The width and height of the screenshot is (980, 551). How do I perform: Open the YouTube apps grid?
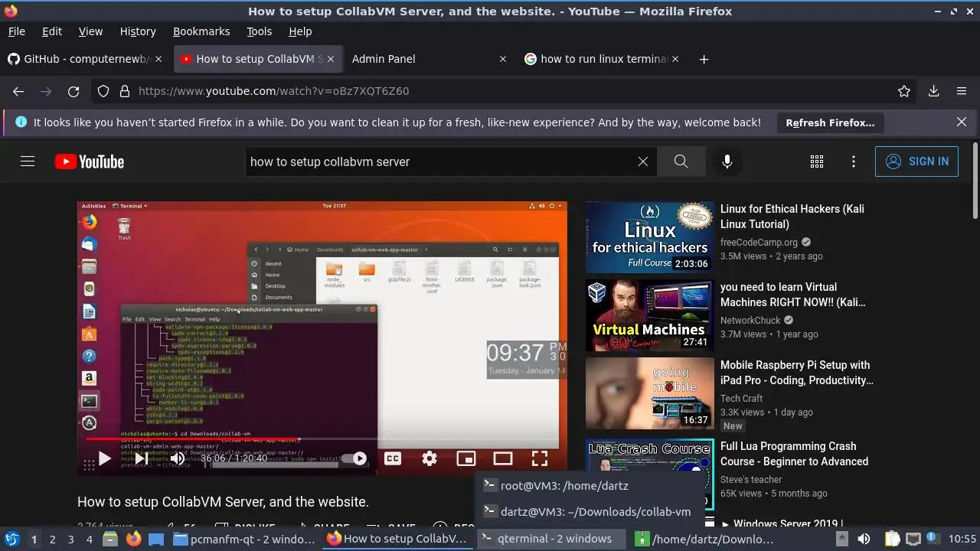[x=817, y=161]
